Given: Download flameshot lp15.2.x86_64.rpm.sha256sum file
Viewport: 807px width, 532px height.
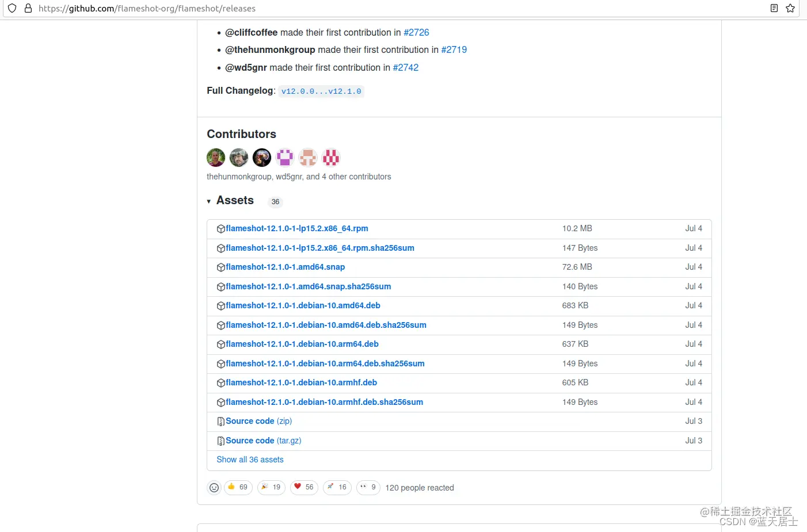Looking at the screenshot, I should (320, 248).
